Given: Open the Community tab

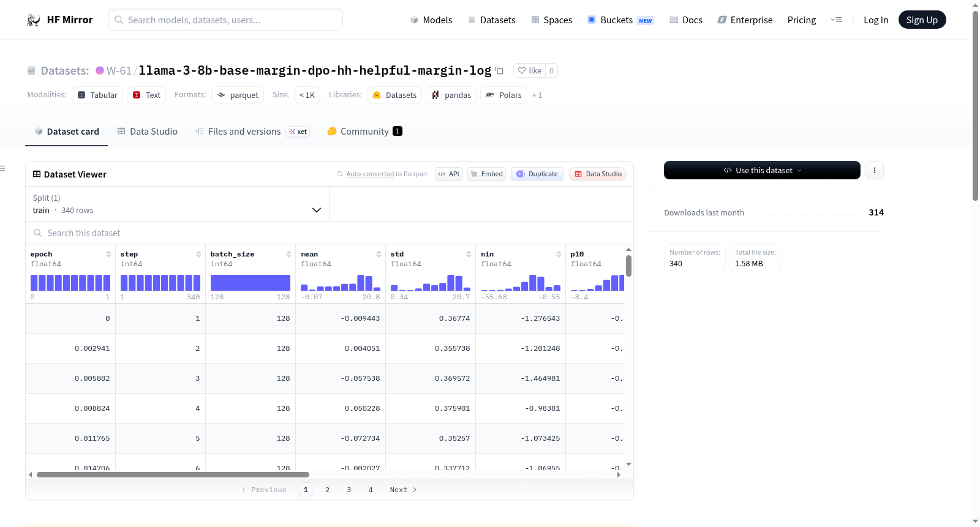Looking at the screenshot, I should [x=365, y=132].
